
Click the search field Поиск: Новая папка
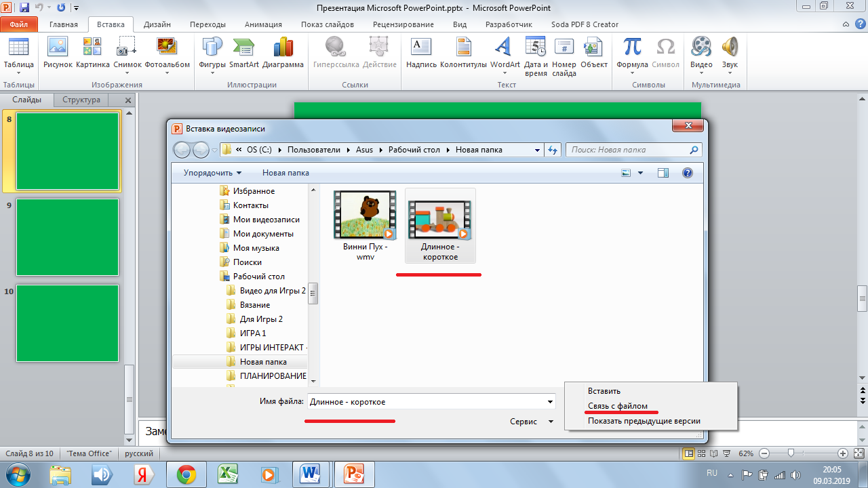pyautogui.click(x=634, y=150)
